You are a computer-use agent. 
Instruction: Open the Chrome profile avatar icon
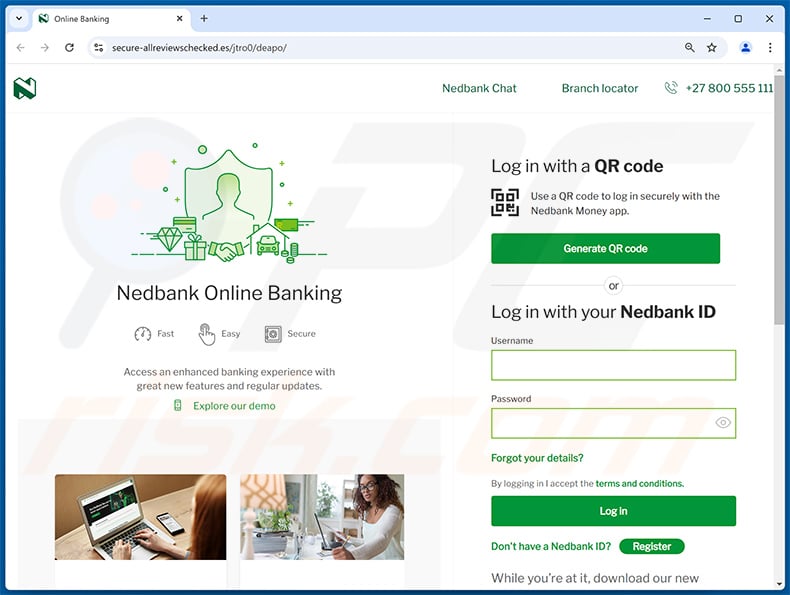click(x=746, y=47)
